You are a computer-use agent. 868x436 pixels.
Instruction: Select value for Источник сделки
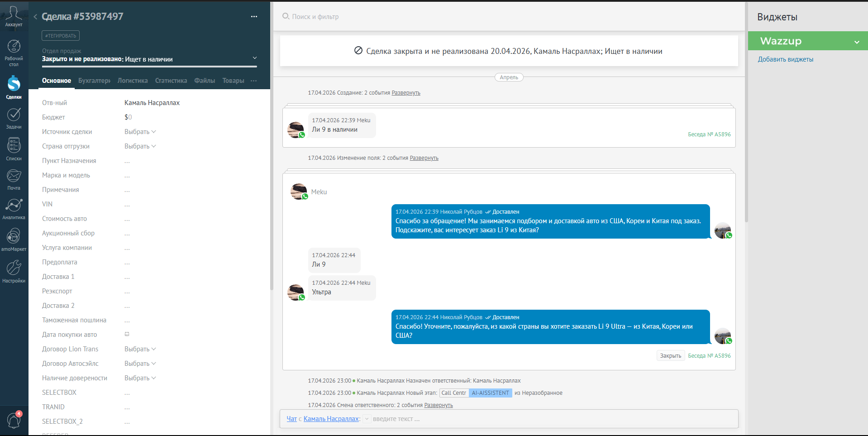pyautogui.click(x=140, y=132)
